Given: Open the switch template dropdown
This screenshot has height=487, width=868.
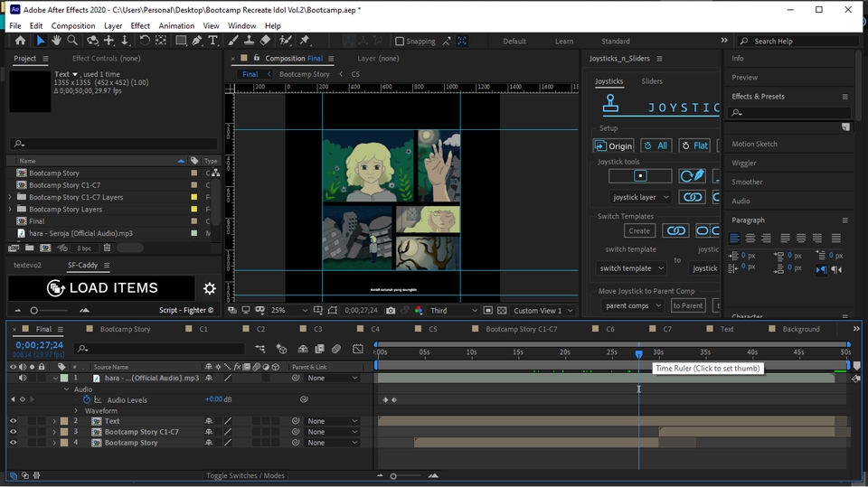Looking at the screenshot, I should tap(631, 268).
